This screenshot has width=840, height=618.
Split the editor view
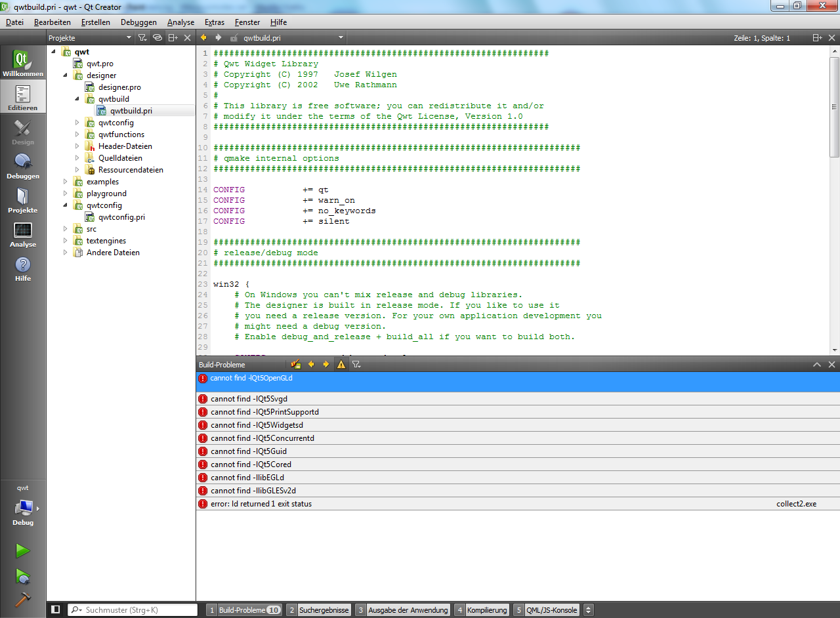click(817, 38)
